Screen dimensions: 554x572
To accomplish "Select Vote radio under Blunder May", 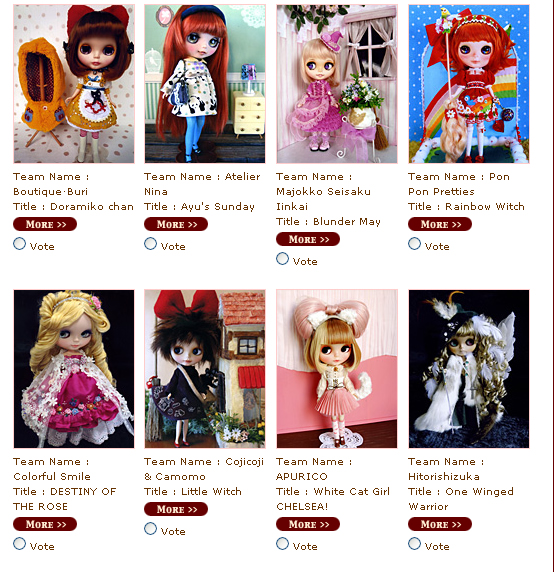I will (282, 259).
